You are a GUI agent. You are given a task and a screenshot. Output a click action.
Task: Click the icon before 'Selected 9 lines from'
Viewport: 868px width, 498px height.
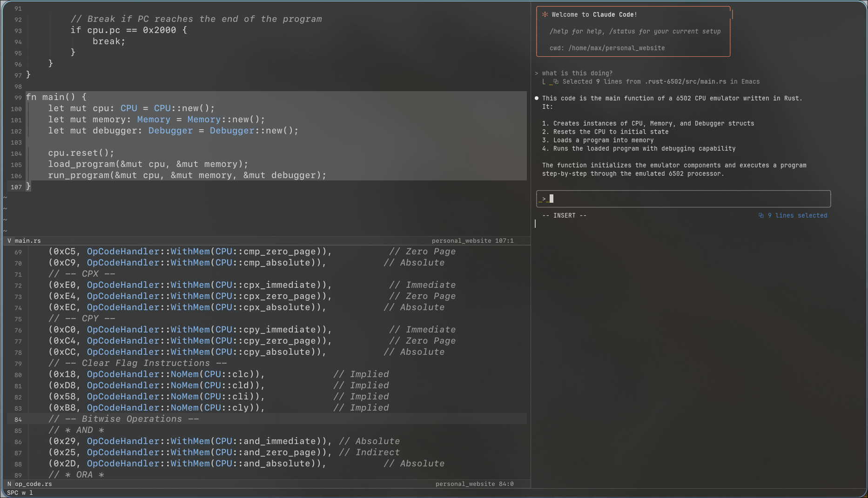556,81
